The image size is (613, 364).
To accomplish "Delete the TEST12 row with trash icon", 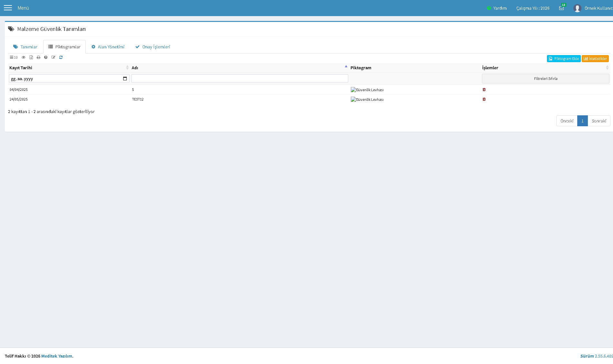I will pyautogui.click(x=484, y=99).
